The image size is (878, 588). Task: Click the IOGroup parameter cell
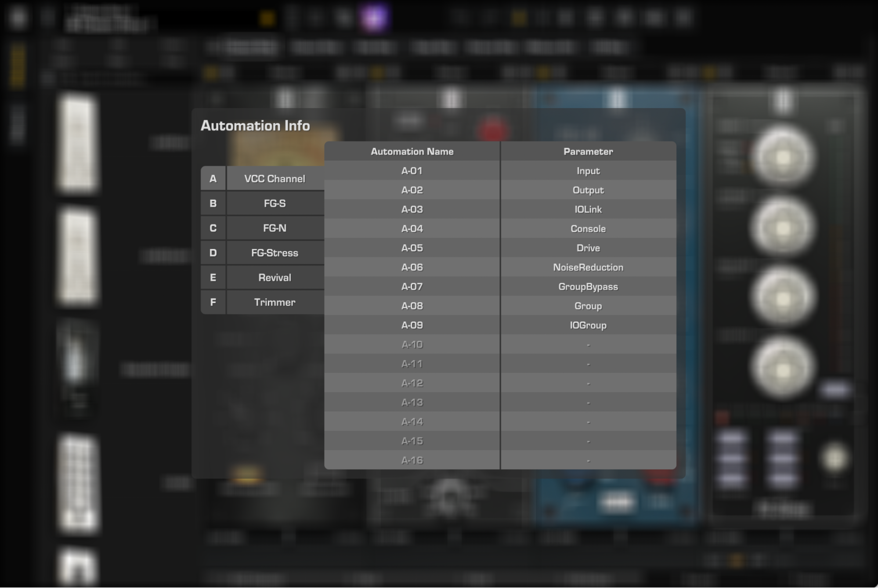(588, 325)
